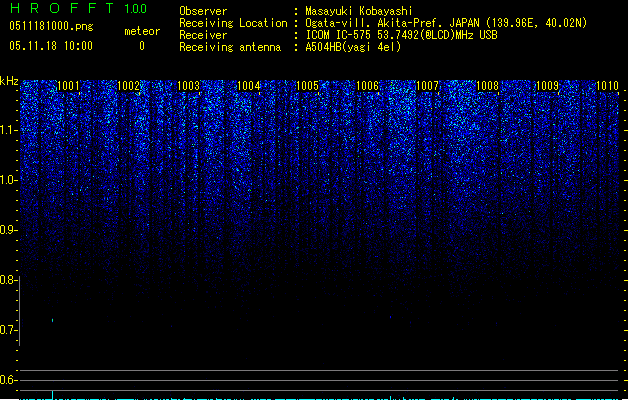Click the 1009 time marker

(x=548, y=86)
